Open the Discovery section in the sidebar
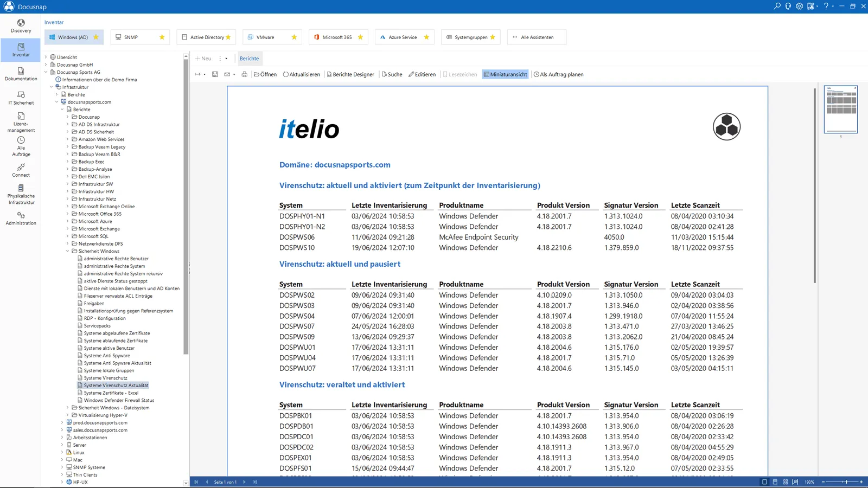The width and height of the screenshot is (868, 488). [x=20, y=24]
